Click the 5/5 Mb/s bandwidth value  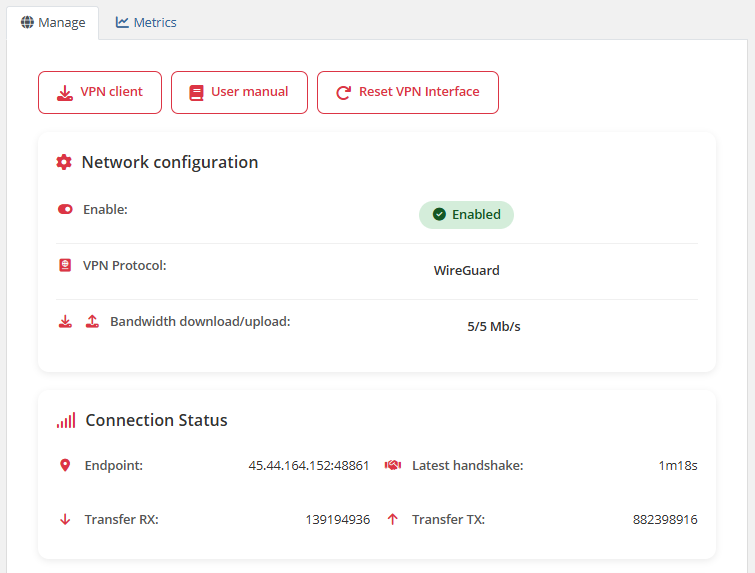494,327
